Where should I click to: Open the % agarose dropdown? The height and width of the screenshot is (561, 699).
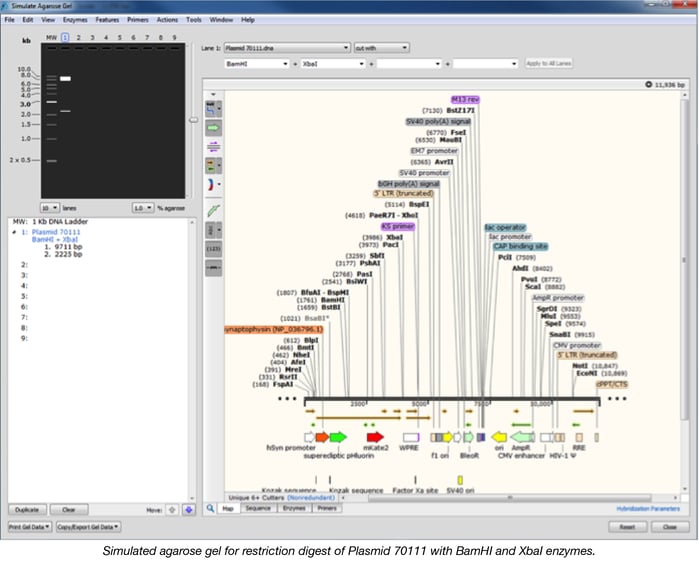tap(143, 208)
